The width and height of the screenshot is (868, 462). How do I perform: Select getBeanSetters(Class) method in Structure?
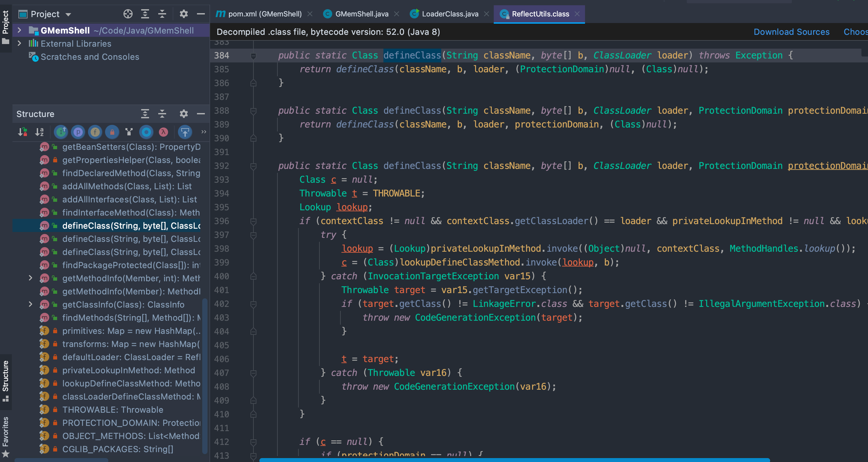131,147
